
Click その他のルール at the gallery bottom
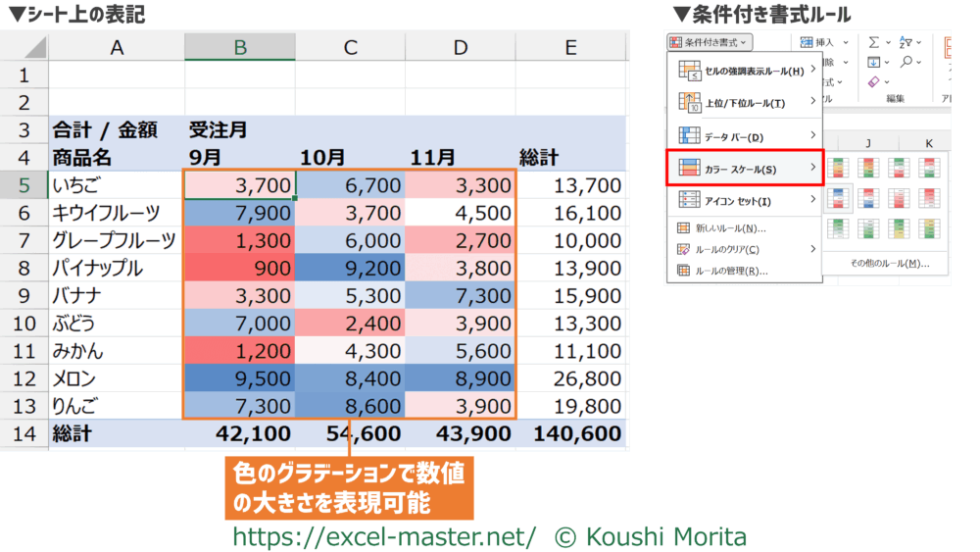point(889,264)
